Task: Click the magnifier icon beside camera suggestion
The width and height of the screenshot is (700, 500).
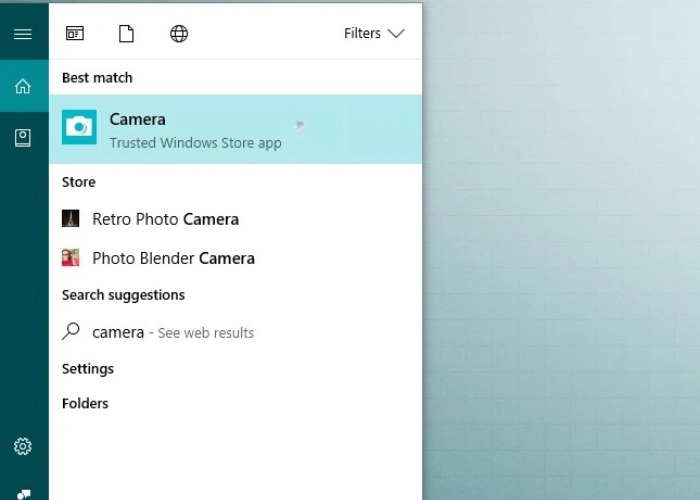Action: [x=71, y=332]
